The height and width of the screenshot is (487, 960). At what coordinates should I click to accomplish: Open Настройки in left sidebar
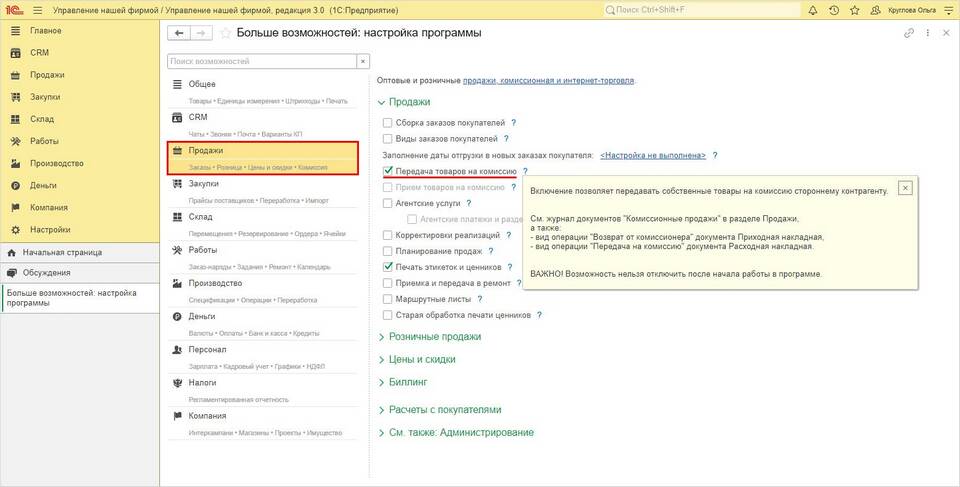[80, 230]
